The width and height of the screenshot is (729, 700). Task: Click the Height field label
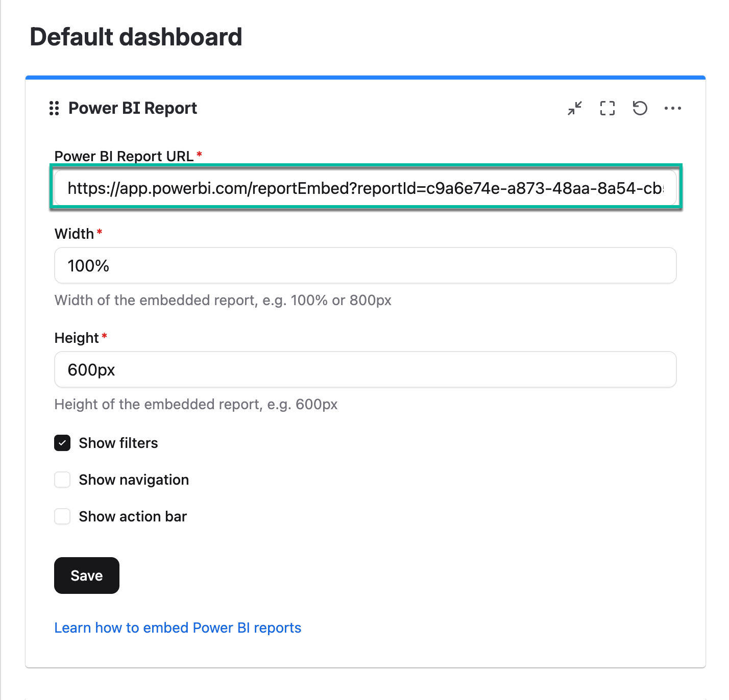(77, 338)
